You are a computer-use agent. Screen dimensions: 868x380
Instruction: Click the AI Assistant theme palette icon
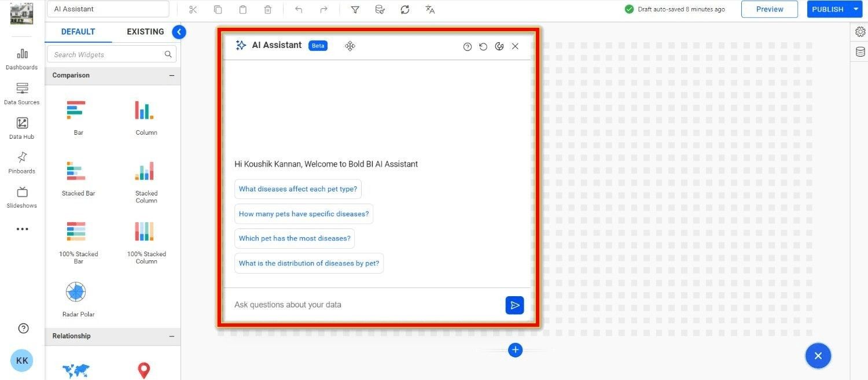[499, 46]
